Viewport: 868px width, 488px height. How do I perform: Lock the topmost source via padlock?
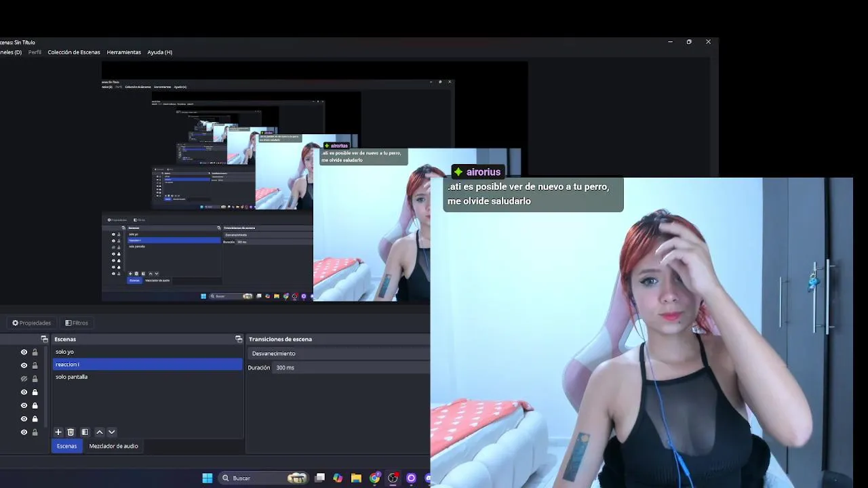click(35, 352)
